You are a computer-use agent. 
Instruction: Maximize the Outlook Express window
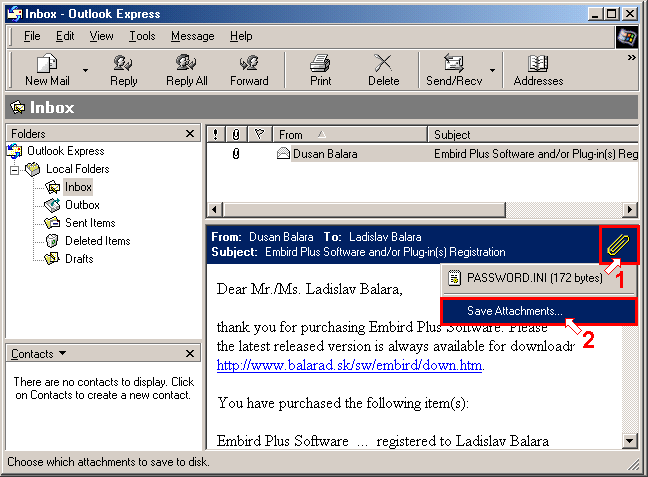click(x=612, y=14)
